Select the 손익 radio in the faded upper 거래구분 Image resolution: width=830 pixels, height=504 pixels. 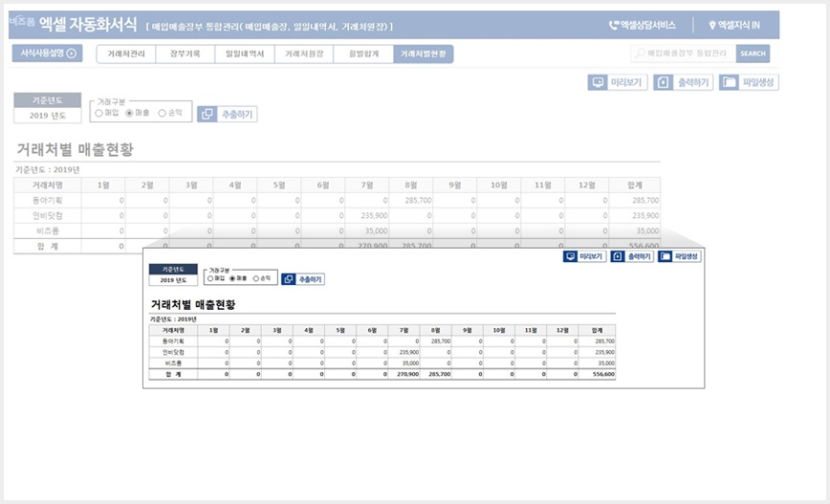[162, 113]
